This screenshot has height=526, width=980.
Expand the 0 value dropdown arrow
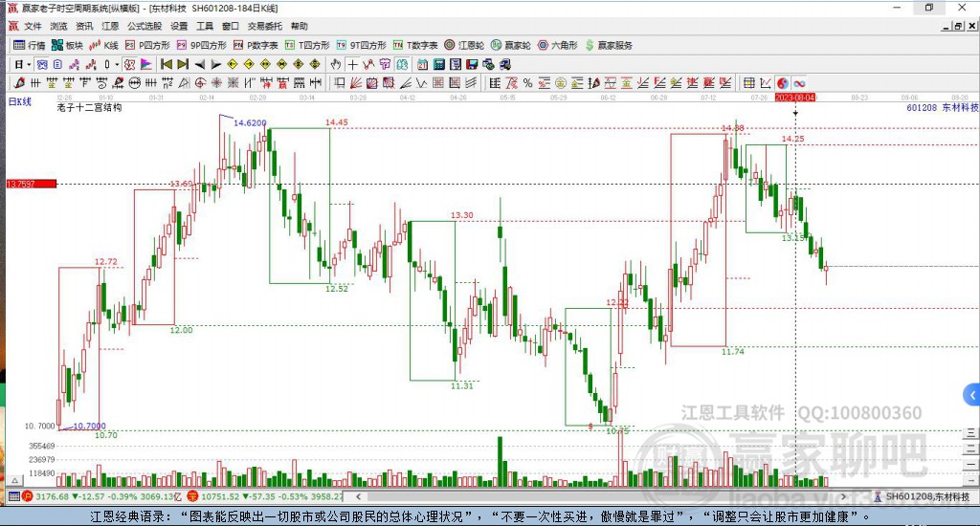[117, 64]
